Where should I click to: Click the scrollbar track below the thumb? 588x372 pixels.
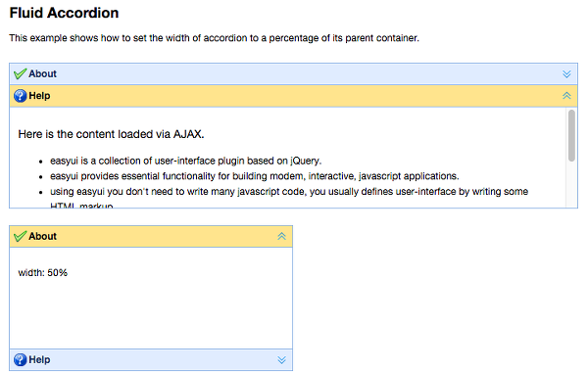point(571,184)
